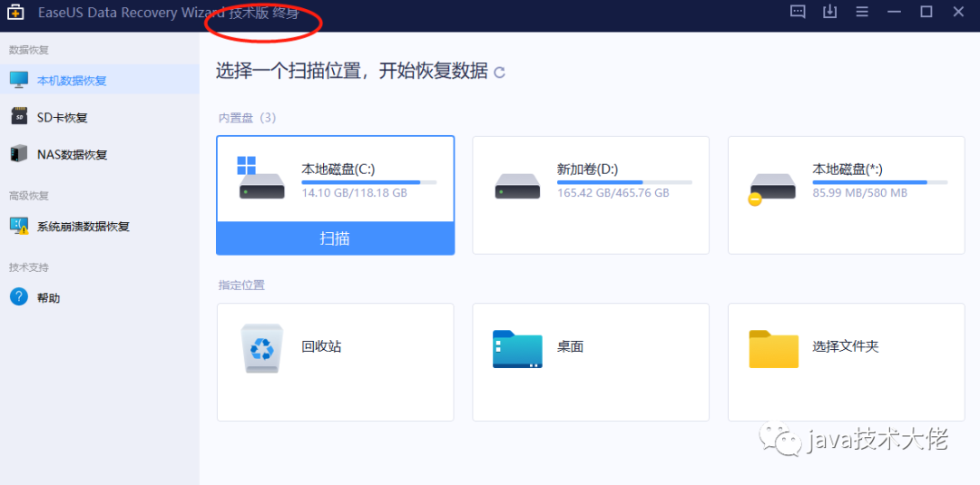Viewport: 980px width, 485px height.
Task: Close the EaseUS window
Action: (x=959, y=12)
